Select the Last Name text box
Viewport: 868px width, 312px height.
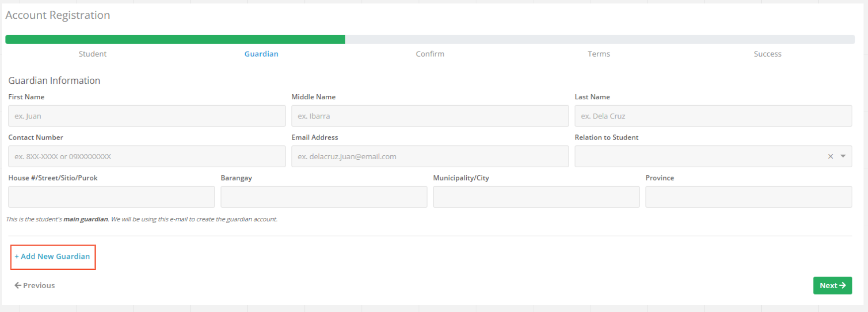[x=713, y=116]
